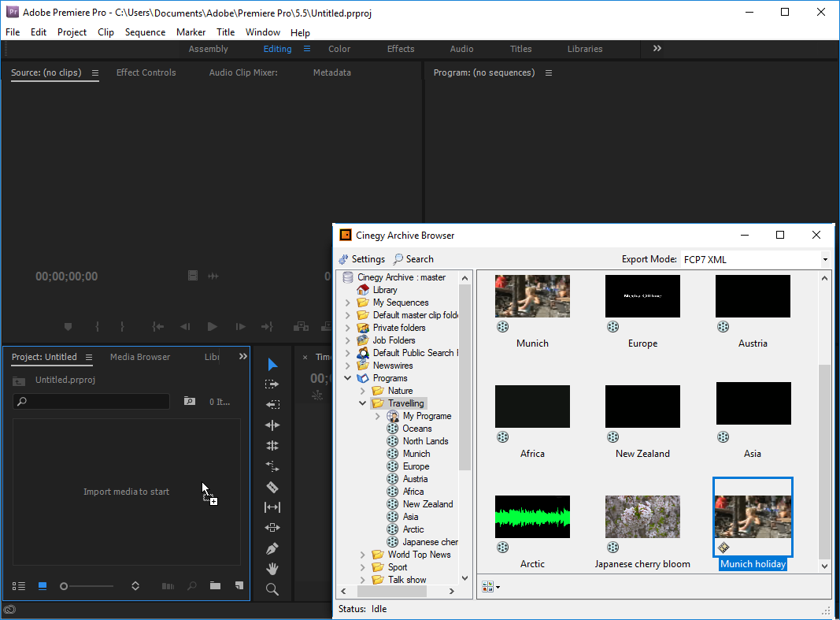Screen dimensions: 840x620
Task: Select the Selection arrow tool
Action: [272, 365]
